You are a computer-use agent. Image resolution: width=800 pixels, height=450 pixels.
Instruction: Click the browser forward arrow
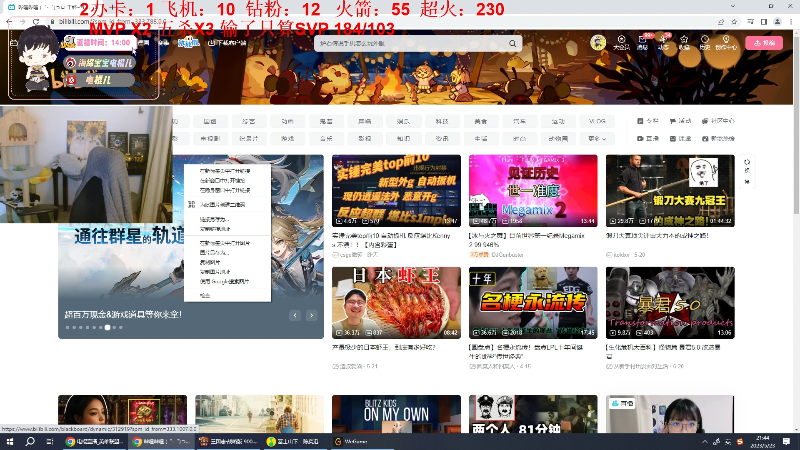[22, 22]
